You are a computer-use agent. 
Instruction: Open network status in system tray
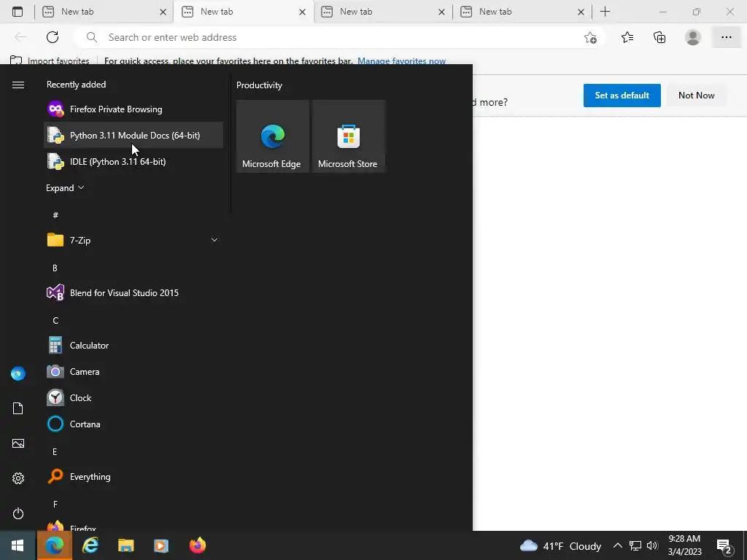[x=635, y=545]
